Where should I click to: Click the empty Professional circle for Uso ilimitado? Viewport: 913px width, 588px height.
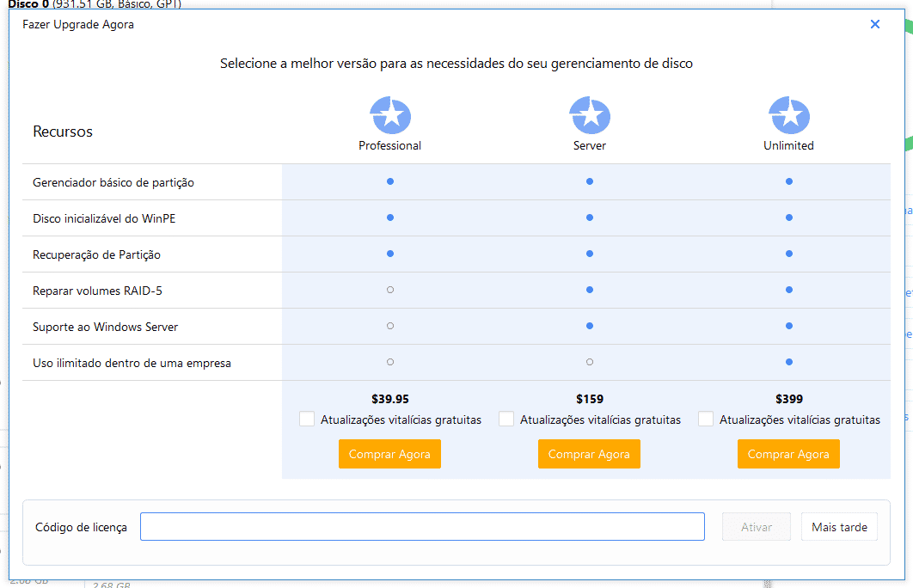tap(390, 362)
